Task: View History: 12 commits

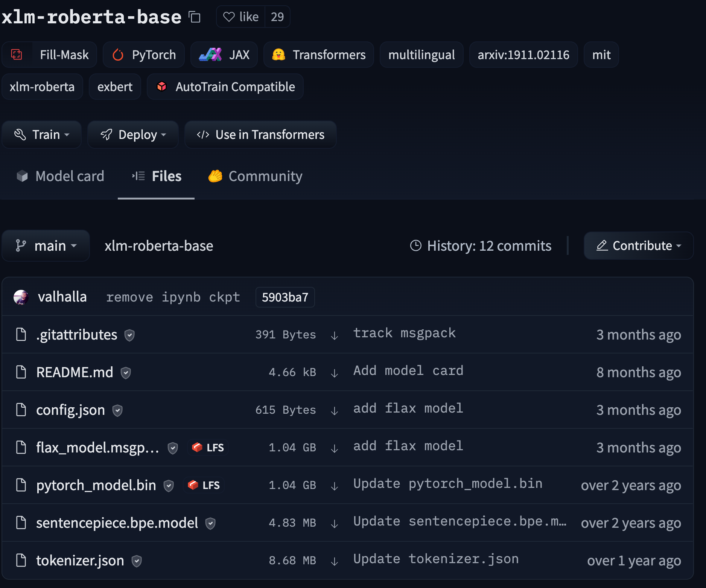Action: 481,246
